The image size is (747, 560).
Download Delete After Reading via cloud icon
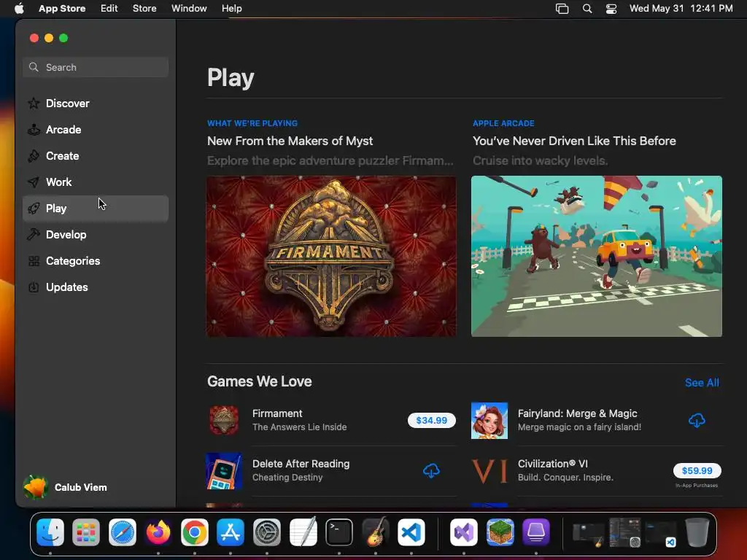pos(431,470)
